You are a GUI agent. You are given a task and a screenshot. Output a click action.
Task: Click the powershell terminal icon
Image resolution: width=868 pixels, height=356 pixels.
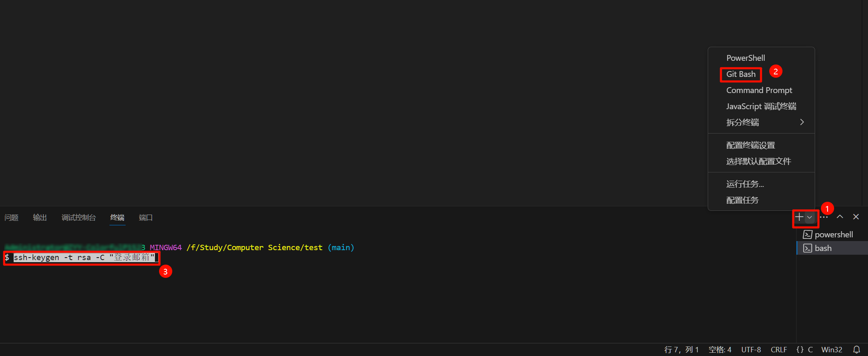pyautogui.click(x=807, y=234)
